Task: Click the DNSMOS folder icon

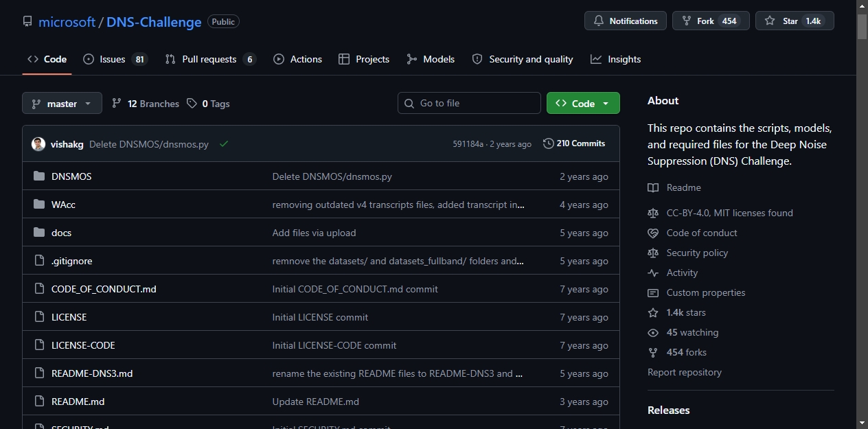Action: click(39, 176)
